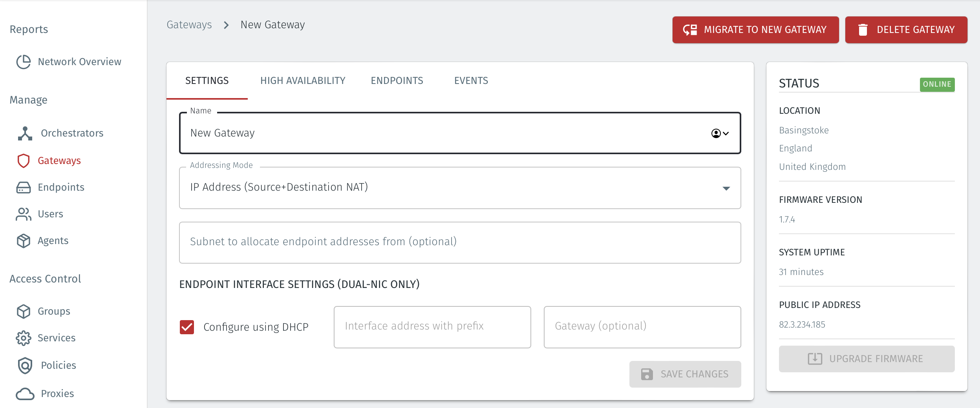Open the Groups icon in Access Control
The width and height of the screenshot is (980, 408).
[24, 311]
